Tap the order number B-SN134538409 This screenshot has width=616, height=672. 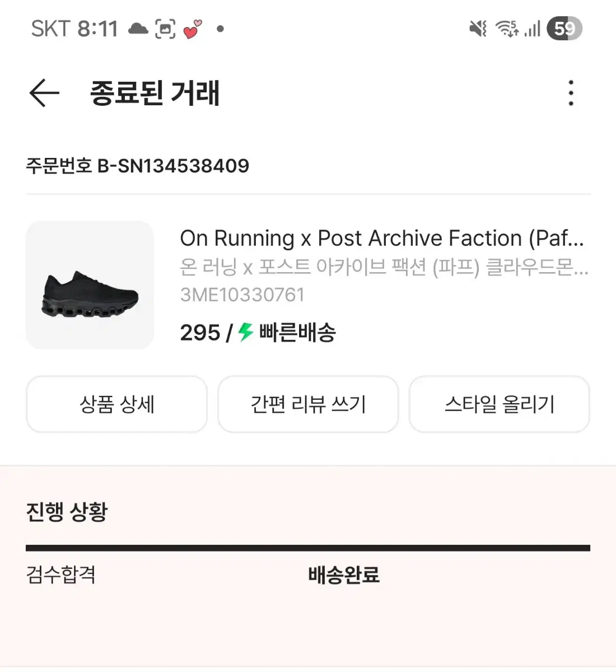(138, 166)
